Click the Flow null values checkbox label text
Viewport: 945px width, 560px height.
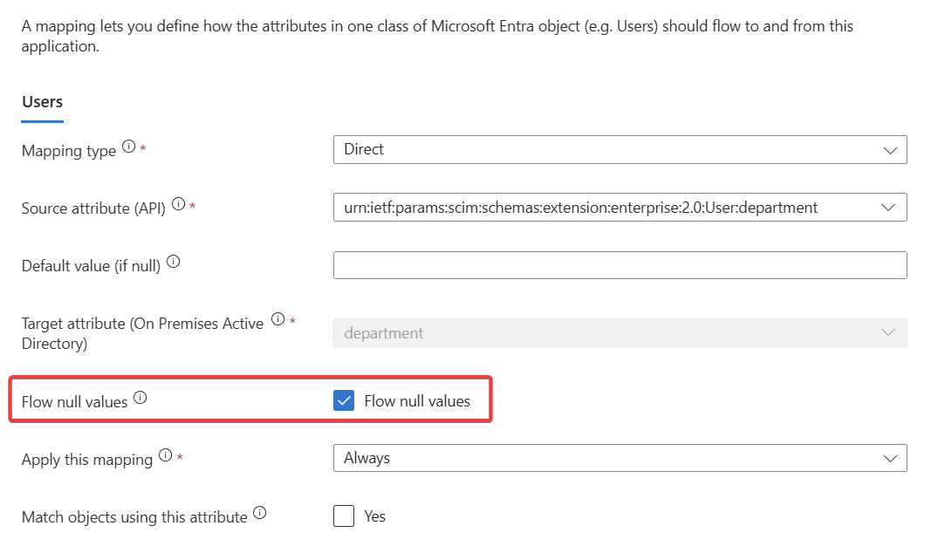pyautogui.click(x=417, y=401)
